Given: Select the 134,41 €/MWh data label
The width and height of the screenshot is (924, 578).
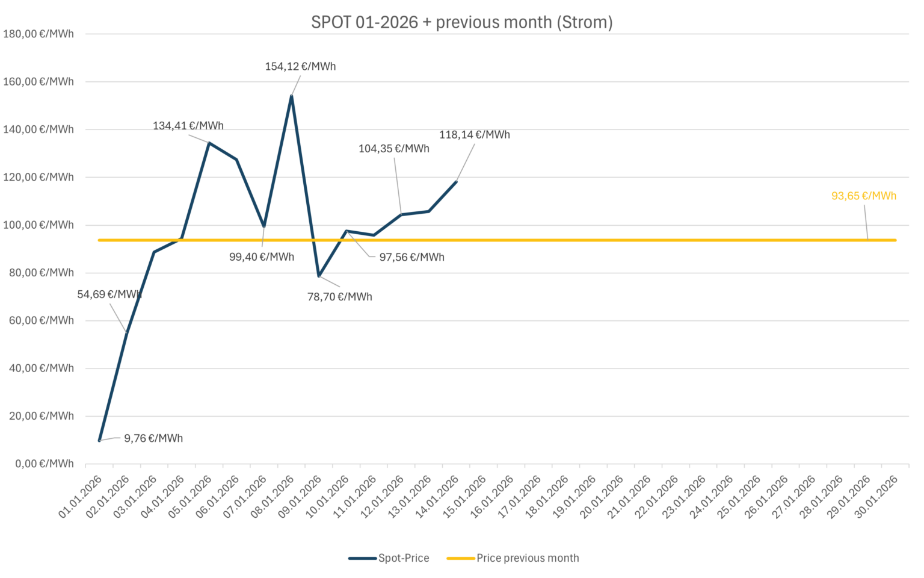Looking at the screenshot, I should [188, 126].
